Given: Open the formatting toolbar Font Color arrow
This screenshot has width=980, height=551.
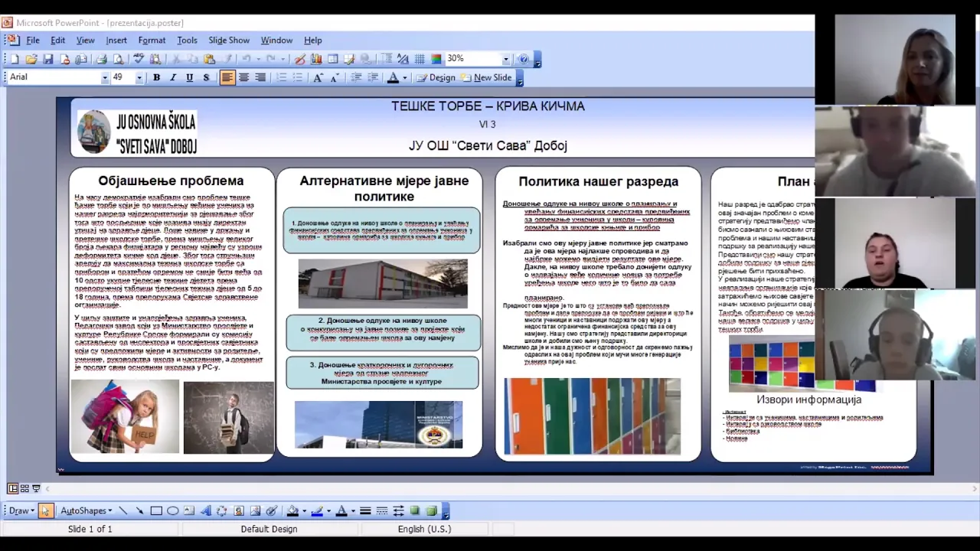Looking at the screenshot, I should point(404,77).
